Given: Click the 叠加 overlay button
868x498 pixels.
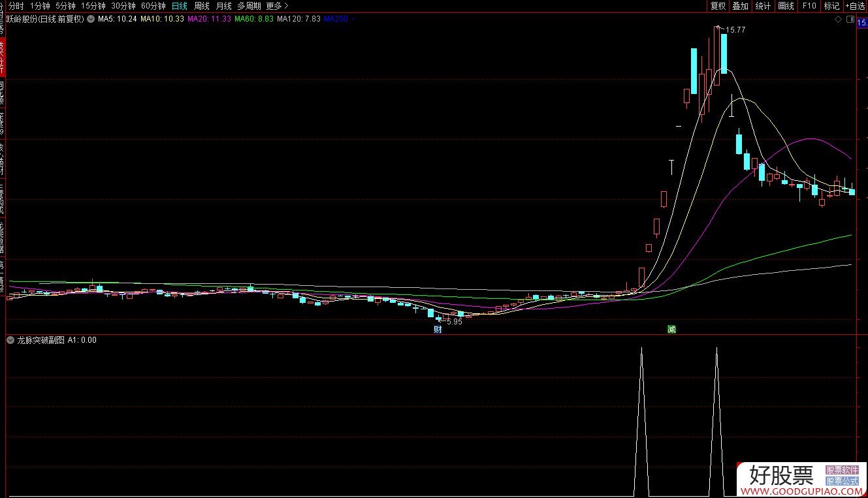Looking at the screenshot, I should click(x=740, y=6).
